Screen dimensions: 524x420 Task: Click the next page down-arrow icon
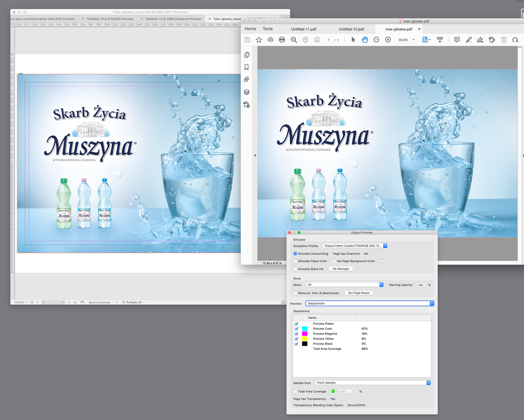(x=317, y=40)
